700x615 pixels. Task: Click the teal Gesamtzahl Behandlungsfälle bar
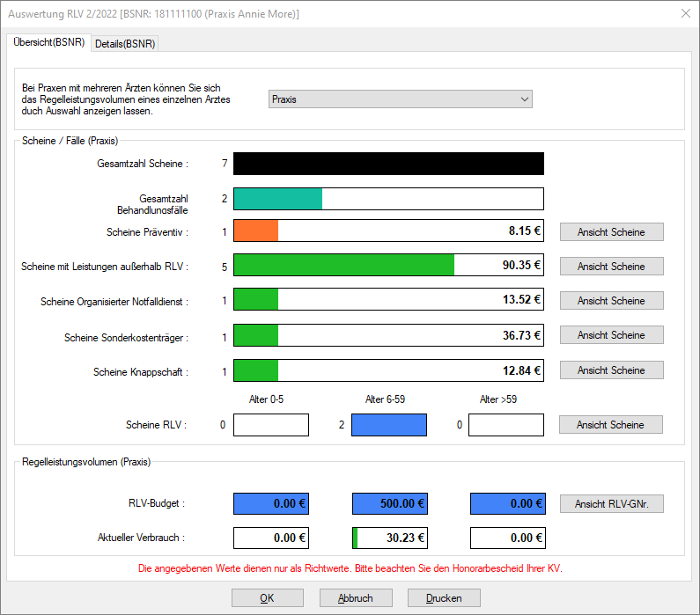(x=278, y=199)
